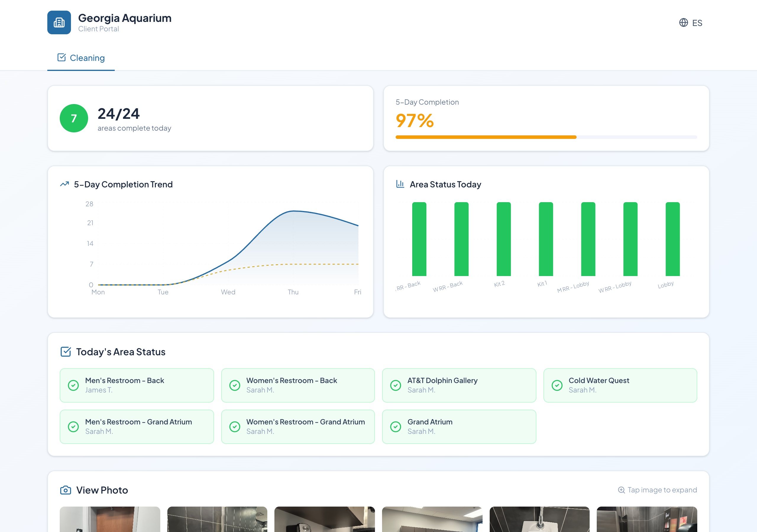Expand the AT&T Dolphin Gallery status card
Screen dimensions: 757x532
459,385
